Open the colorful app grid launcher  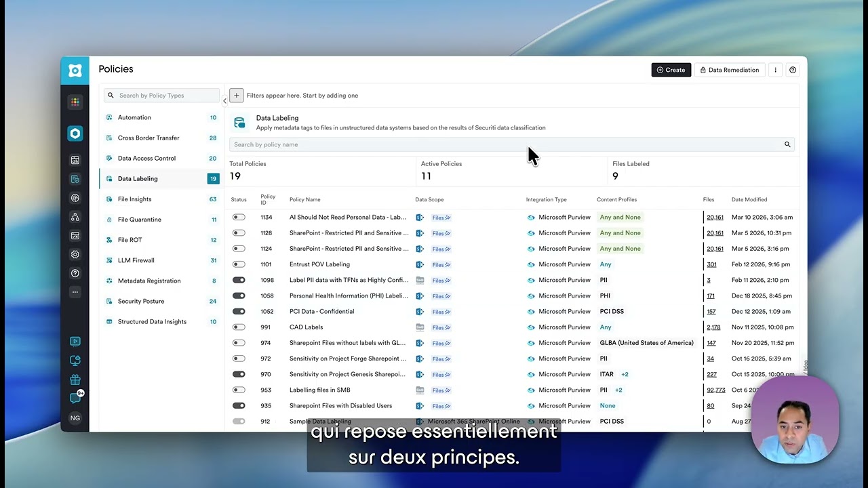pyautogui.click(x=75, y=102)
